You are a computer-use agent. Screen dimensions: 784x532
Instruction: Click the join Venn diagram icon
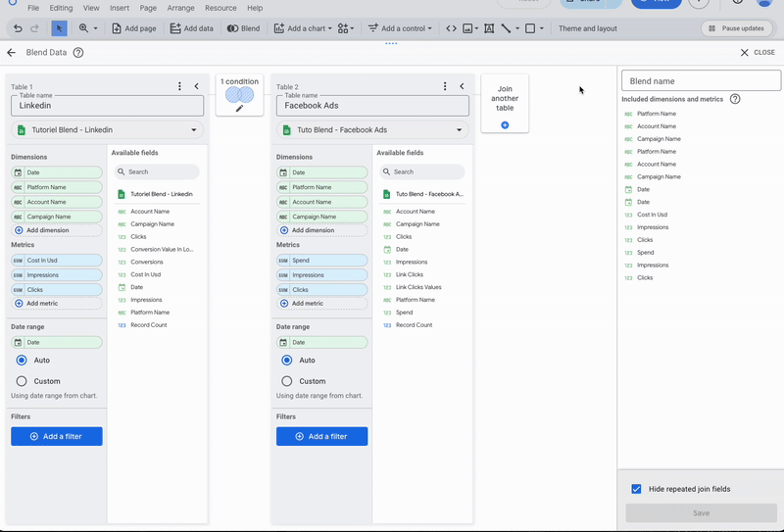(239, 94)
